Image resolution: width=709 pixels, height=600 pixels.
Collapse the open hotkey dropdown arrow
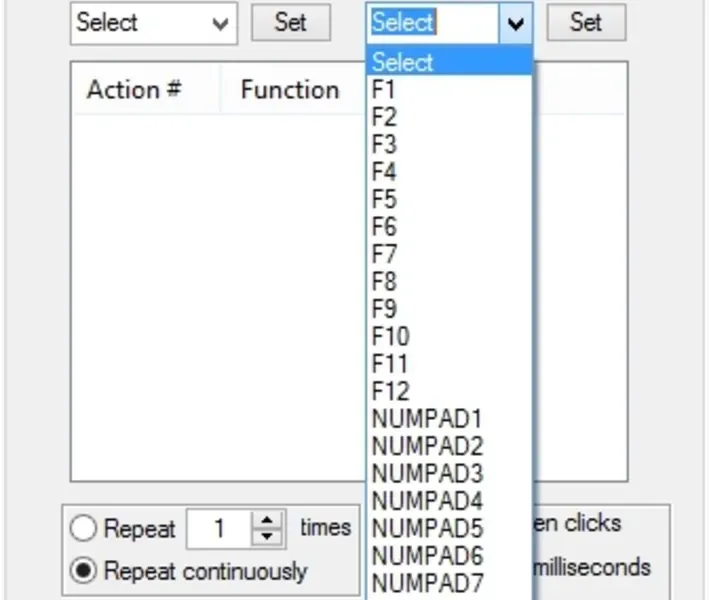coord(516,23)
